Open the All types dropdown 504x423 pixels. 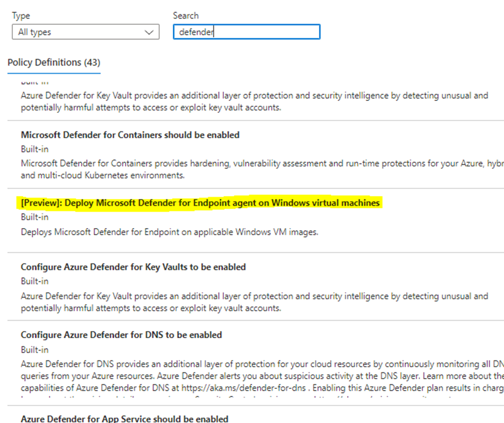click(85, 32)
